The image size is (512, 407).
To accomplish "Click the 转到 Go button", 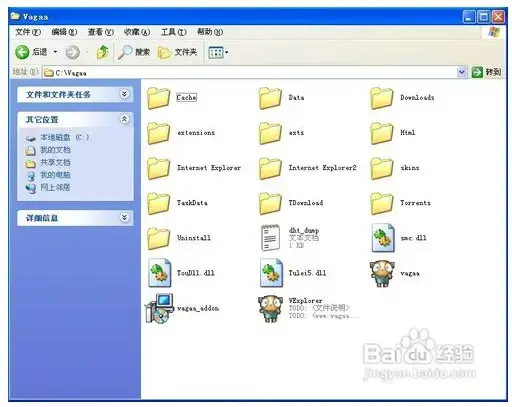I will click(487, 72).
